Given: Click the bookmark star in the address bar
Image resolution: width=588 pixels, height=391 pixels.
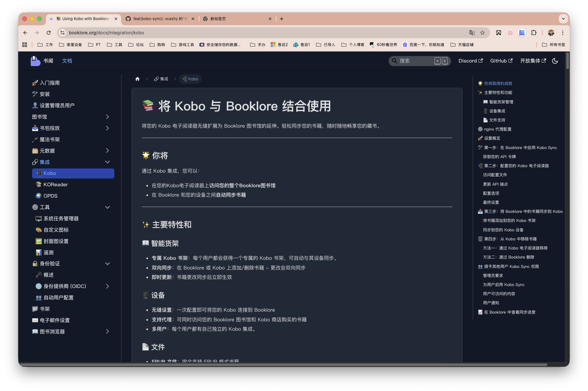Looking at the screenshot, I should point(482,33).
